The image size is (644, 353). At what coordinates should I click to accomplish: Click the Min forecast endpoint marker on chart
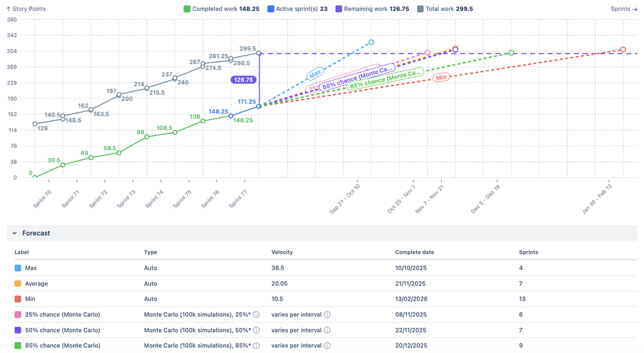coord(623,50)
